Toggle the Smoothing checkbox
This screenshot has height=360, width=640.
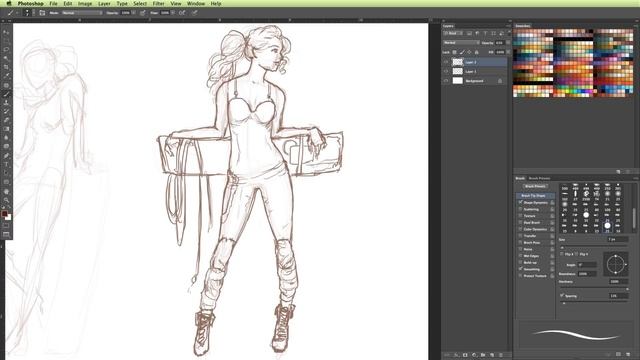pos(520,269)
